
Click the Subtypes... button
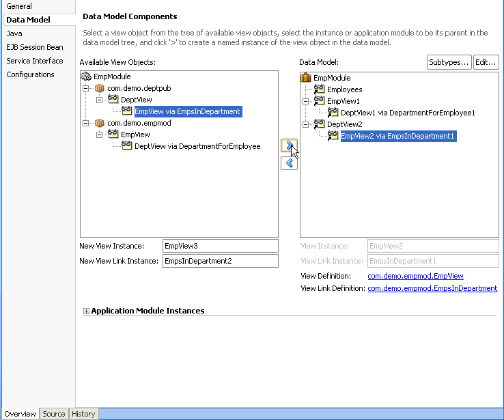click(449, 62)
